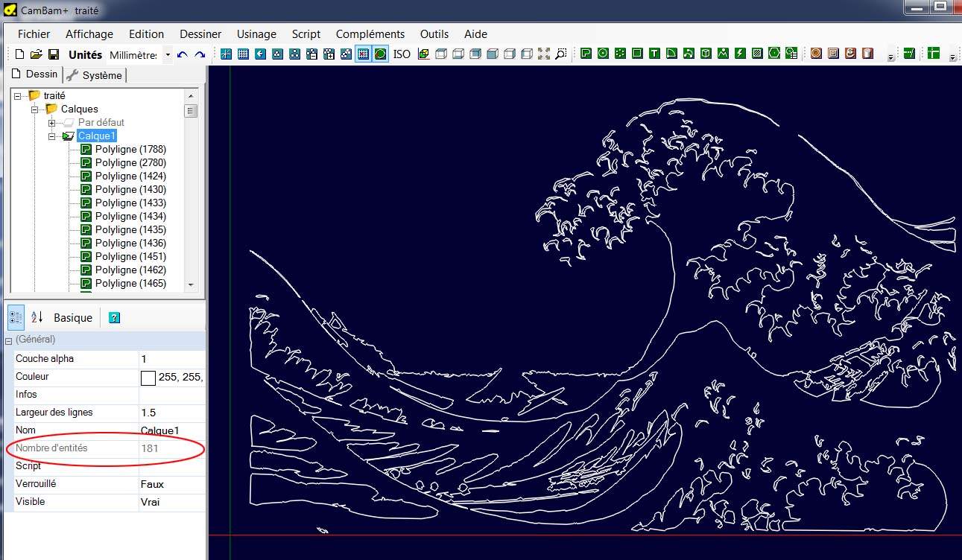
Task: Click the zoom-to-fit four-arrows icon
Action: [x=543, y=54]
